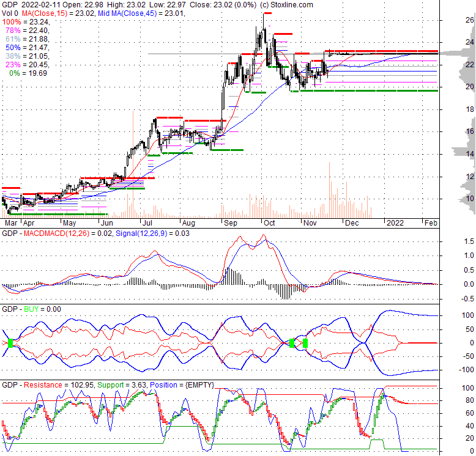Click the MACD axis value -0.5

click(x=468, y=299)
